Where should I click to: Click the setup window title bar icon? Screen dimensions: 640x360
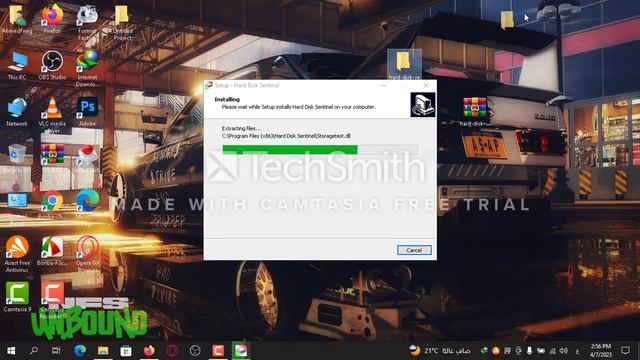pyautogui.click(x=209, y=85)
